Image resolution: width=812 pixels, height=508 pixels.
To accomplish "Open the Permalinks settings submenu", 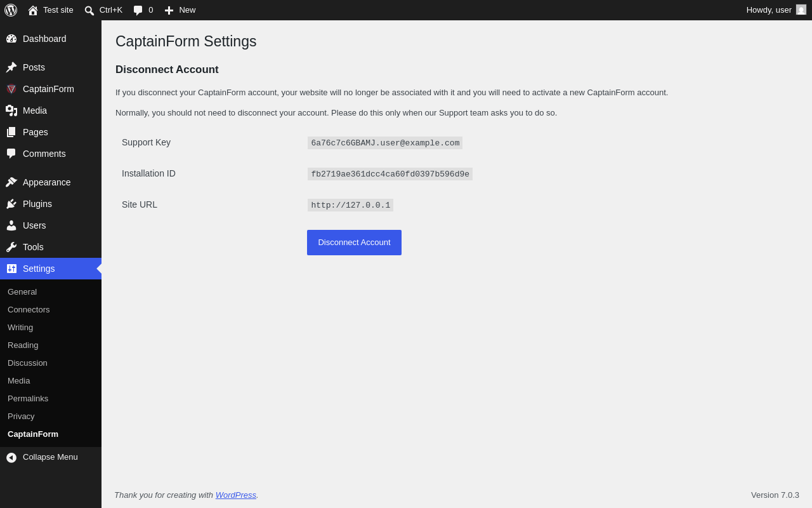I will (x=28, y=399).
